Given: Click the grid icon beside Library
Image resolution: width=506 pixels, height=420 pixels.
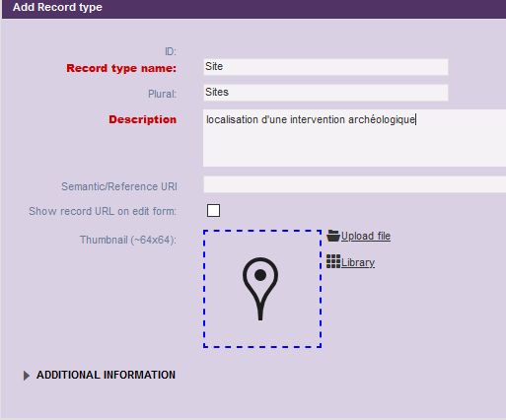Looking at the screenshot, I should (333, 261).
